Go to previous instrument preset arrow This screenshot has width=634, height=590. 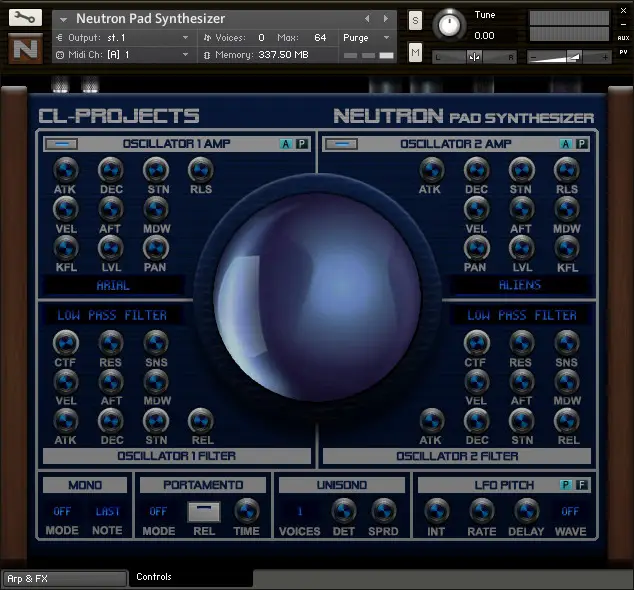pos(367,19)
